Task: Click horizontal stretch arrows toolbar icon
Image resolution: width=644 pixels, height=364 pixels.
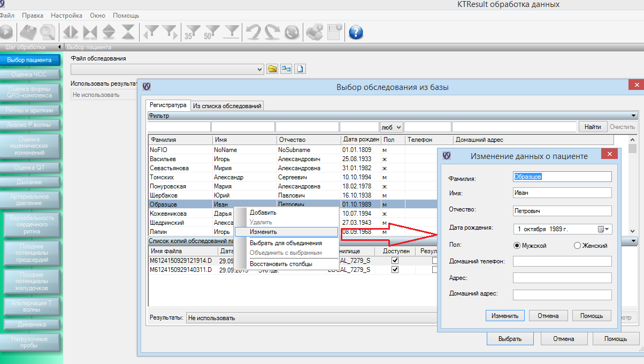Action: (x=71, y=32)
